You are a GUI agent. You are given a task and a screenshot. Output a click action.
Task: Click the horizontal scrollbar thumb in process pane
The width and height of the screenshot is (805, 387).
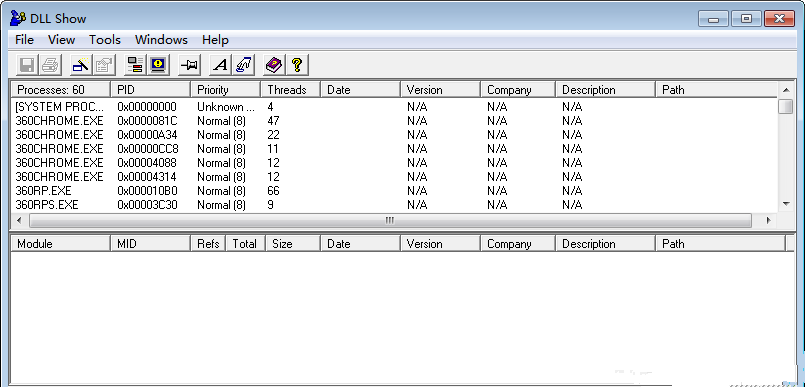[x=390, y=221]
